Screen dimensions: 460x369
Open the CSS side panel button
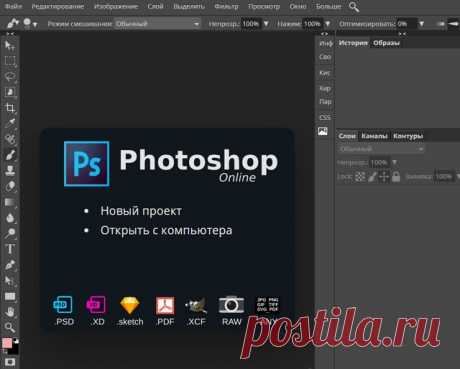click(x=325, y=117)
